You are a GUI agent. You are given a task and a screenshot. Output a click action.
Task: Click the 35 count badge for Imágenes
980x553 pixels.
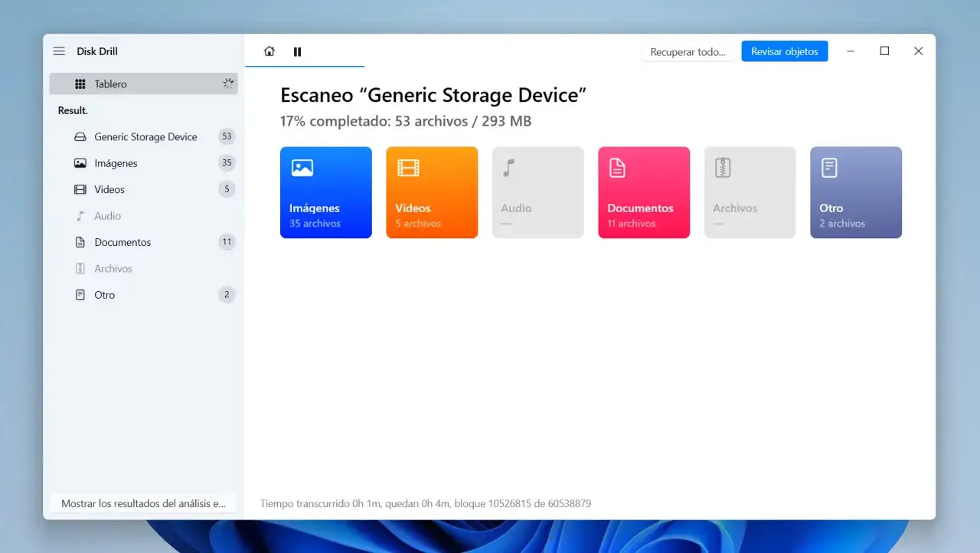(227, 162)
